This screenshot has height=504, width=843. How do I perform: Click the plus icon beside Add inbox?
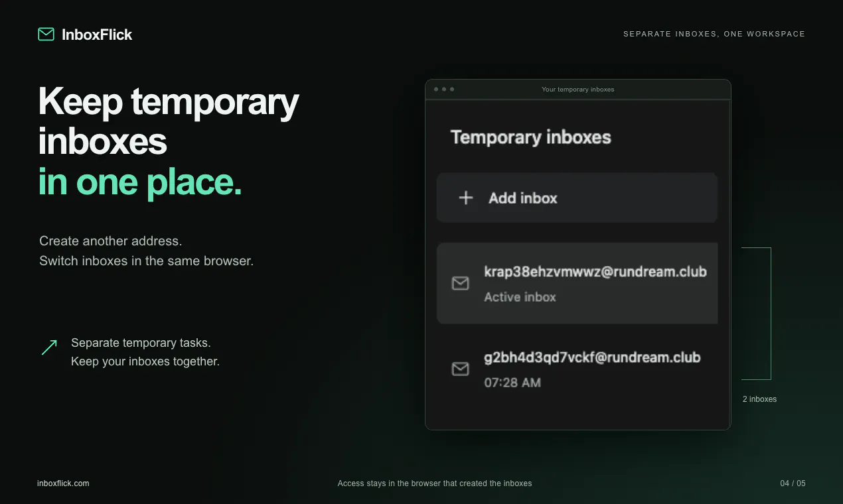[x=466, y=198]
